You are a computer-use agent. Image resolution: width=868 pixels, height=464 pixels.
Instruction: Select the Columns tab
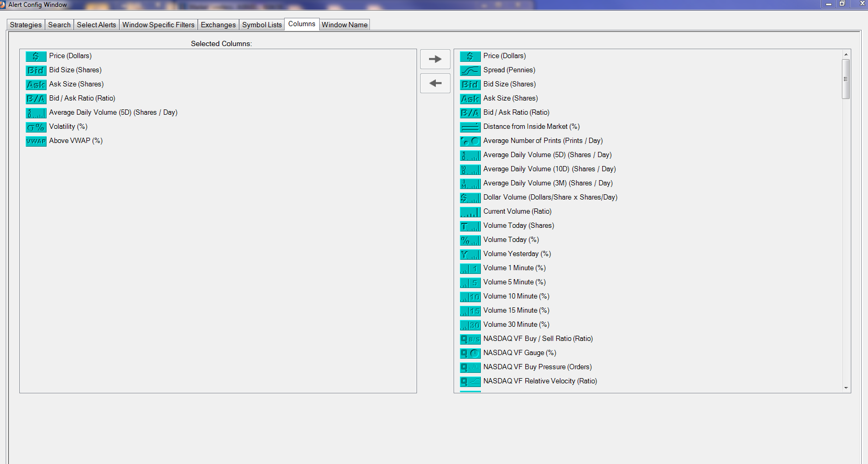click(302, 24)
